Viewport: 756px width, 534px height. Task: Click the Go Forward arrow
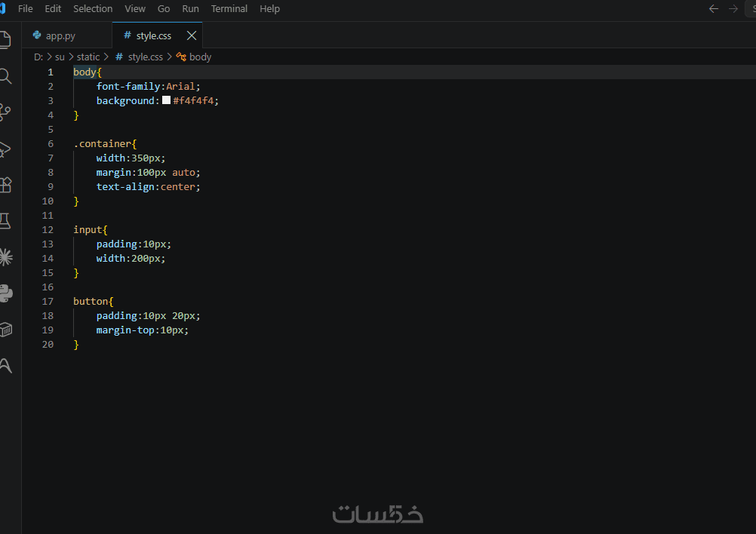[x=733, y=9]
